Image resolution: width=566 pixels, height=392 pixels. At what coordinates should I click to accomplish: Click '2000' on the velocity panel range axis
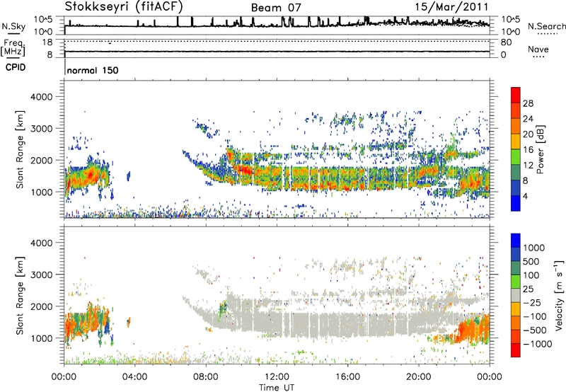(x=42, y=307)
